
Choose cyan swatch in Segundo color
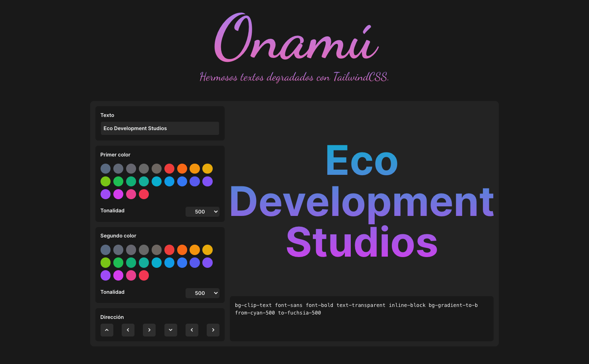pyautogui.click(x=156, y=263)
